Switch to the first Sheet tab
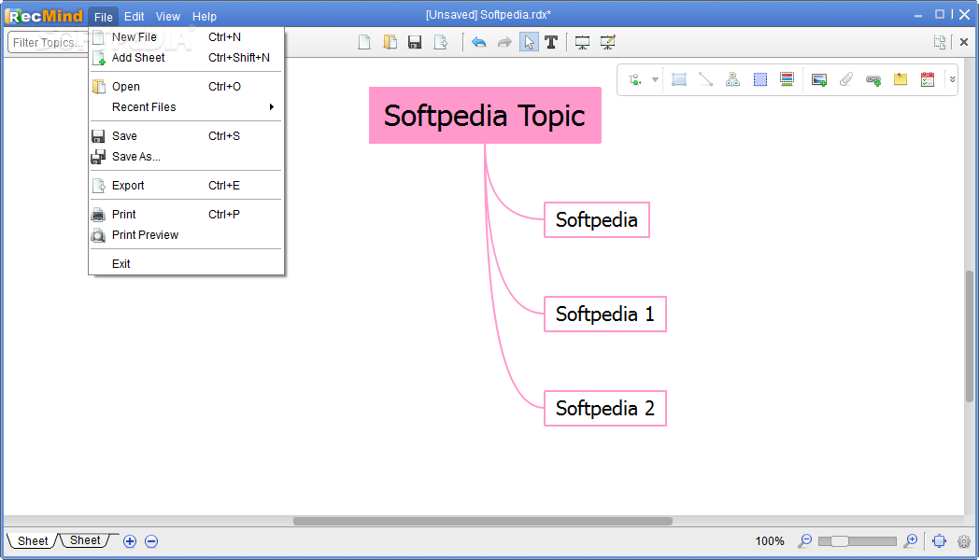 pos(33,540)
